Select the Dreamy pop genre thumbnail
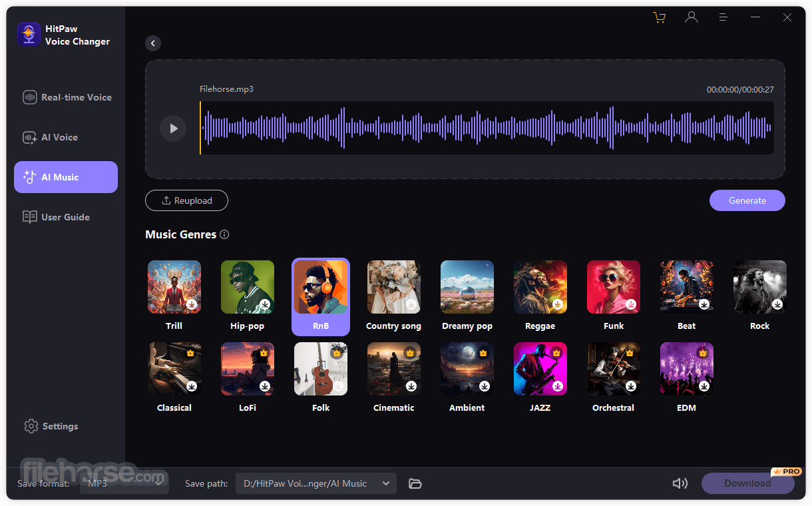812x506 pixels. click(467, 287)
